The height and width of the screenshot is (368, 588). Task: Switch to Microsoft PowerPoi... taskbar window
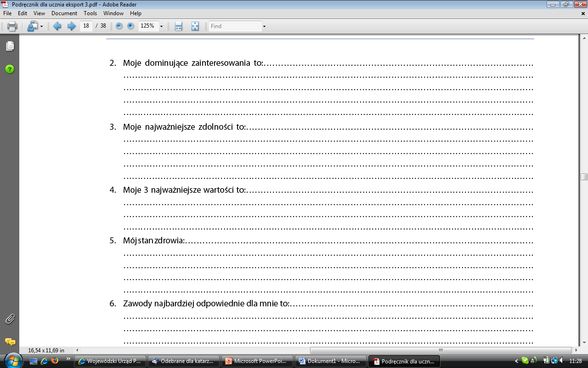point(257,361)
